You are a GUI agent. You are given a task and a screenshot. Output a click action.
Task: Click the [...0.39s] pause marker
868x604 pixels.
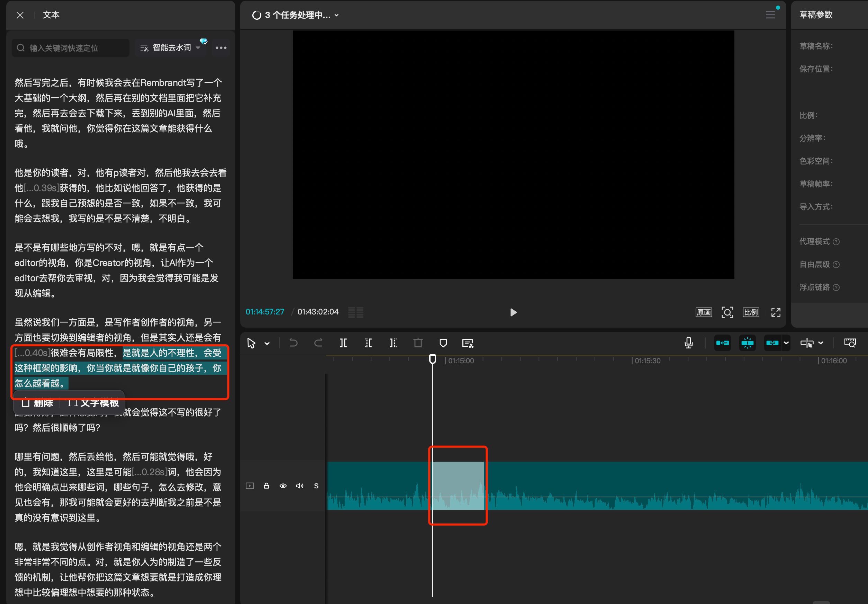pyautogui.click(x=42, y=188)
